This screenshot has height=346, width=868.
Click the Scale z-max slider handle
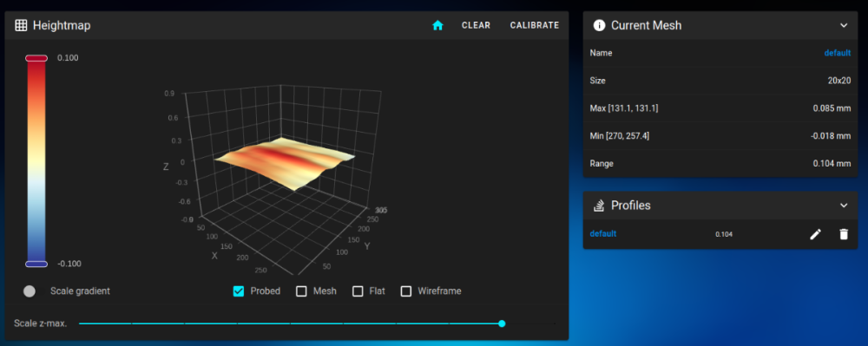click(x=502, y=323)
